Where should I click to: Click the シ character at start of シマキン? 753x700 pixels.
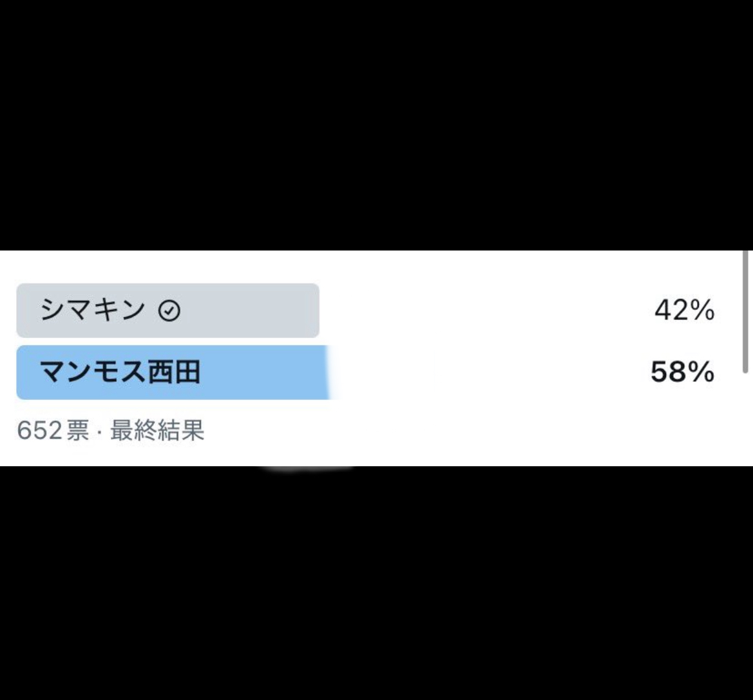pyautogui.click(x=52, y=310)
